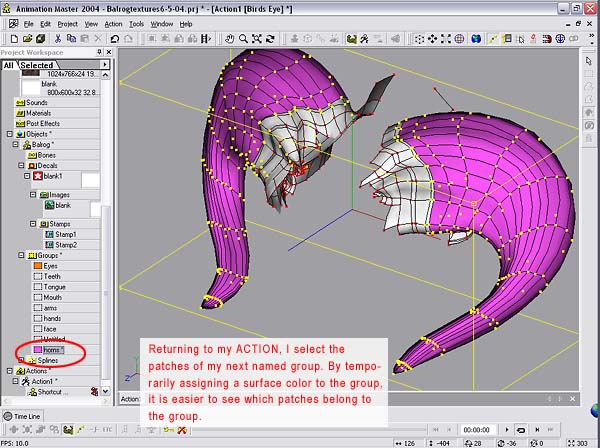Viewport: 600px width, 448px height.
Task: Click the magenta horns group color swatch
Action: 36,350
